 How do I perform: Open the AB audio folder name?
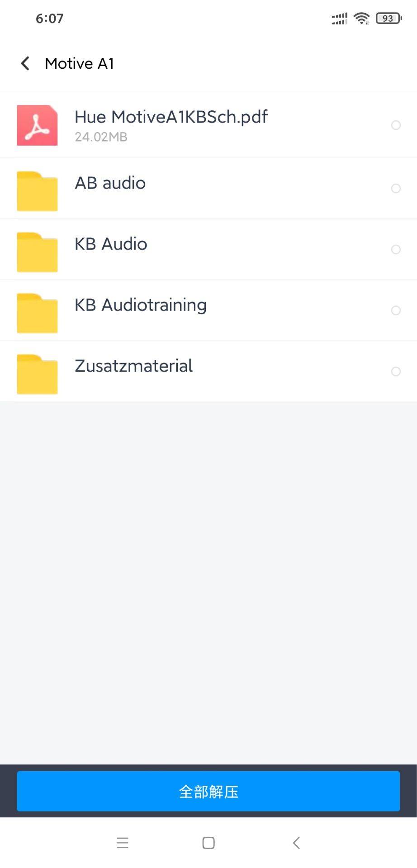coord(110,183)
